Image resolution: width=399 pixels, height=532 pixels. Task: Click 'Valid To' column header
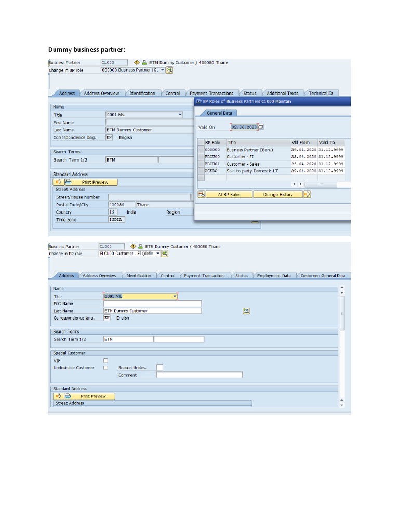pyautogui.click(x=331, y=142)
